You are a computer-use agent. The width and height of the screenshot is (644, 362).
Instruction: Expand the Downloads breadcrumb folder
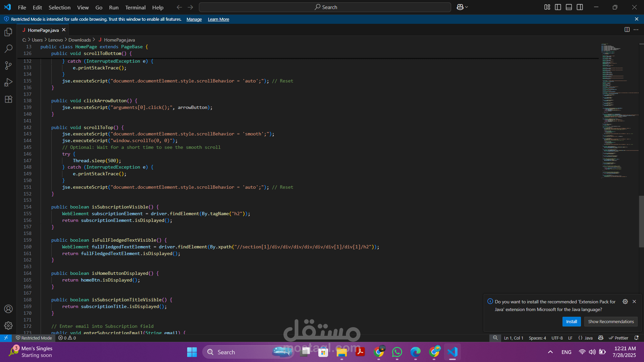(x=79, y=40)
